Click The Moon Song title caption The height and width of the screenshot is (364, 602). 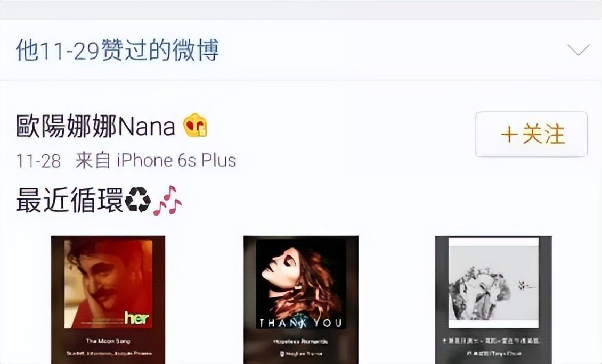coord(108,341)
